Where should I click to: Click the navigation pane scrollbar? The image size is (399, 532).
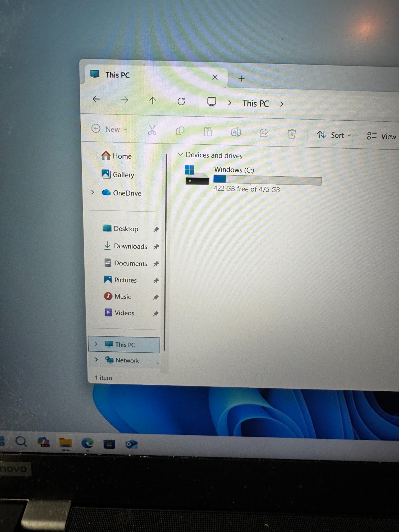click(x=165, y=253)
